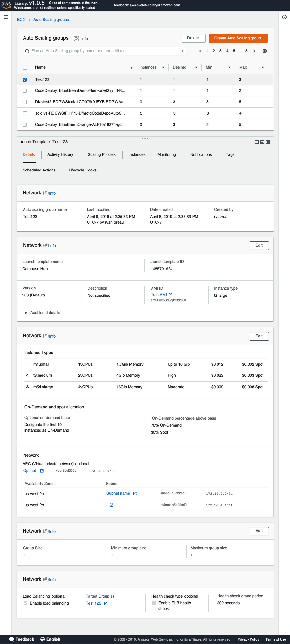Image resolution: width=290 pixels, height=644 pixels.
Task: Switch to the Details tab
Action: pyautogui.click(x=29, y=155)
